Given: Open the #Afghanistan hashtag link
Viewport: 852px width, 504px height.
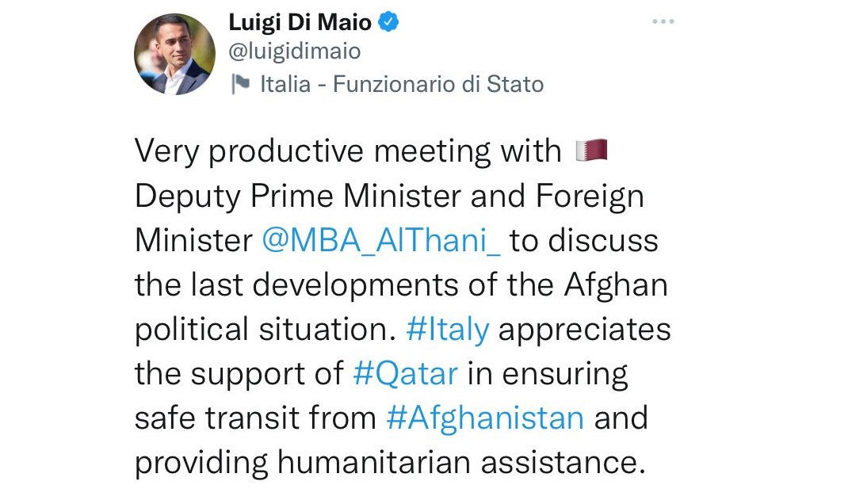Looking at the screenshot, I should click(x=485, y=418).
